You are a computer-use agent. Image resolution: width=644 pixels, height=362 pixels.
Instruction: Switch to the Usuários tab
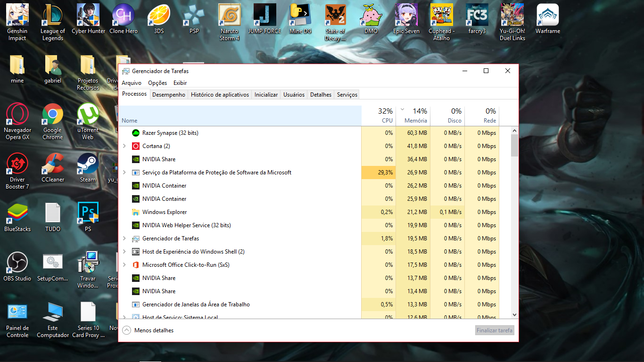(x=294, y=95)
